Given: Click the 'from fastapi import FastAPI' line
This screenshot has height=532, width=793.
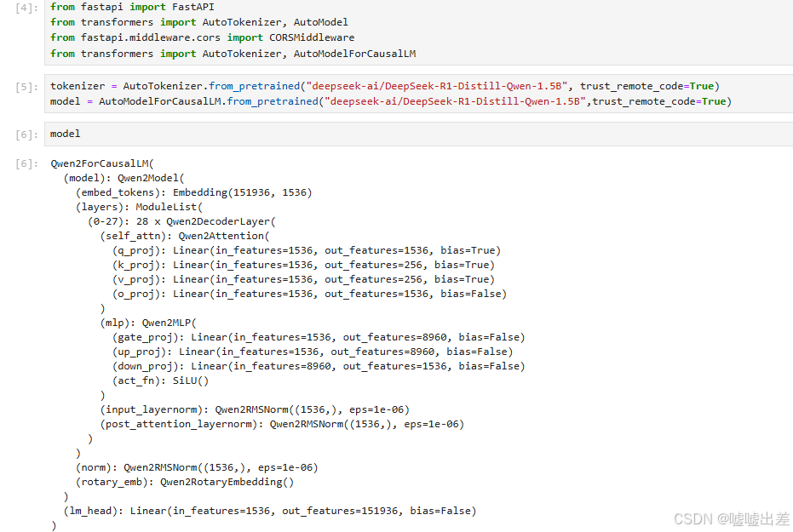Looking at the screenshot, I should [x=132, y=7].
